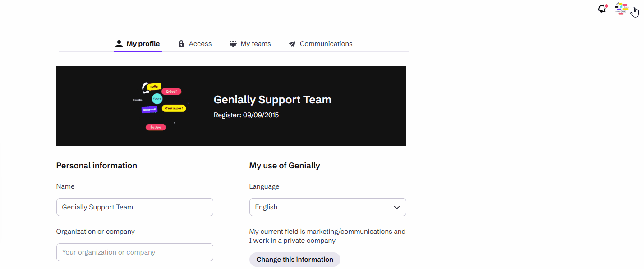Open the Communications tab
Screen dimensions: 644x269
[x=326, y=44]
